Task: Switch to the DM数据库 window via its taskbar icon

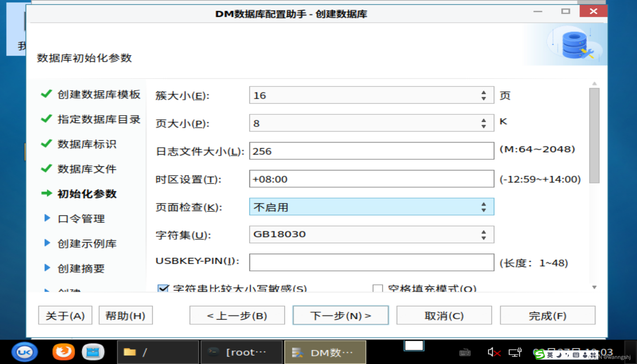Action: coord(325,352)
